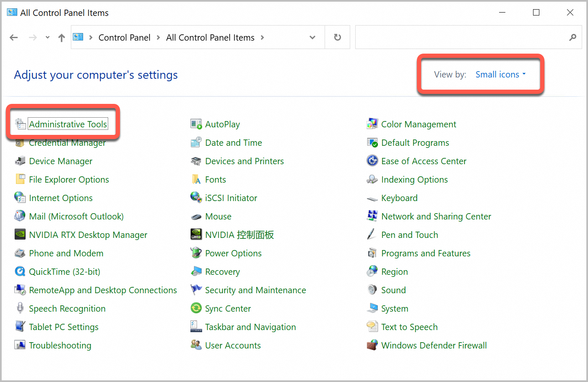Click the Ease of Access Center icon

tap(372, 161)
